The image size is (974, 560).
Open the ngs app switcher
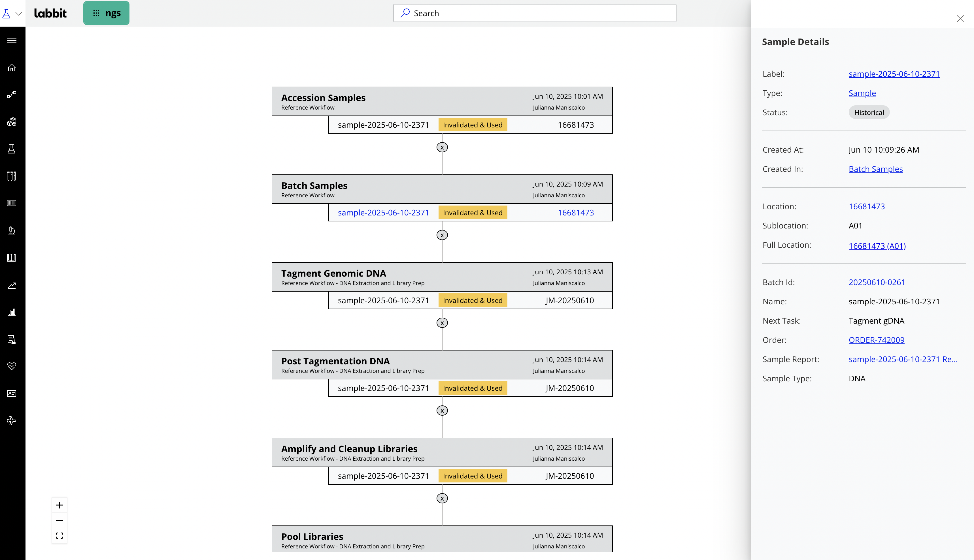click(x=106, y=13)
